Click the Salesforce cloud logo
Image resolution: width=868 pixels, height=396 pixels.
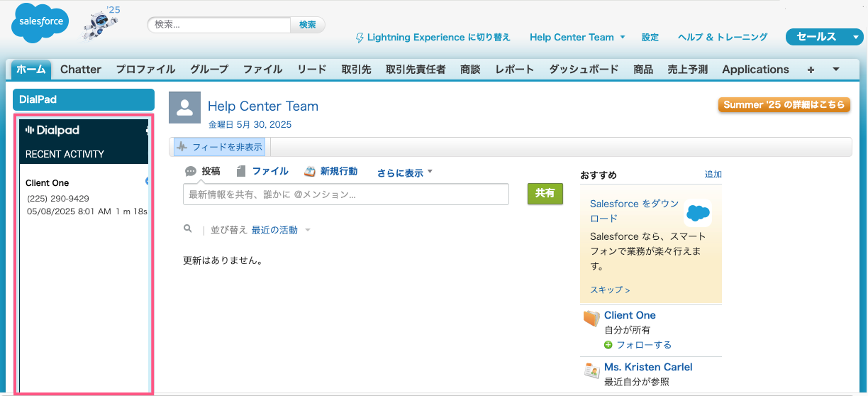[40, 22]
